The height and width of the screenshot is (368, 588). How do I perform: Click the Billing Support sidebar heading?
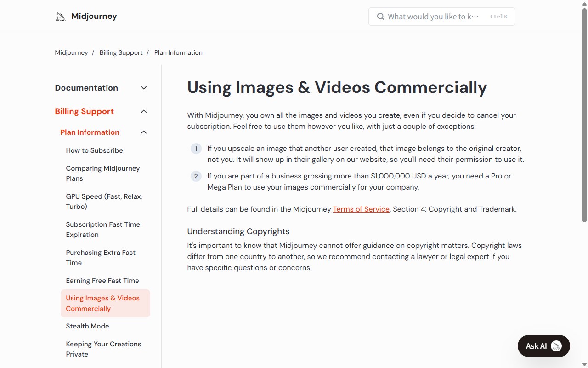click(84, 111)
